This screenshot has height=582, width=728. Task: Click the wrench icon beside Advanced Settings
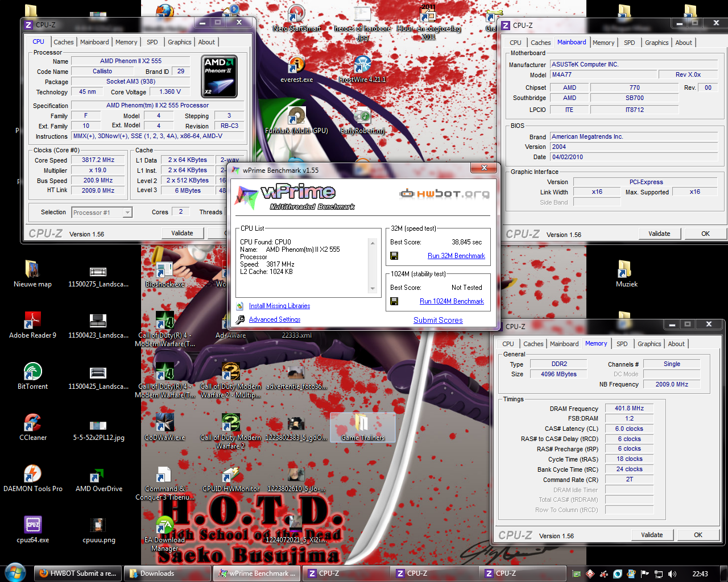240,319
